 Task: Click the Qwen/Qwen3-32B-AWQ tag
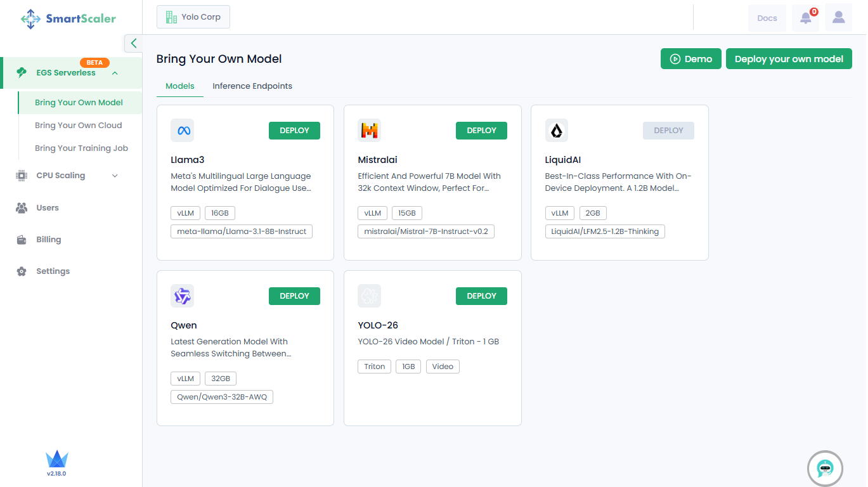pyautogui.click(x=222, y=398)
